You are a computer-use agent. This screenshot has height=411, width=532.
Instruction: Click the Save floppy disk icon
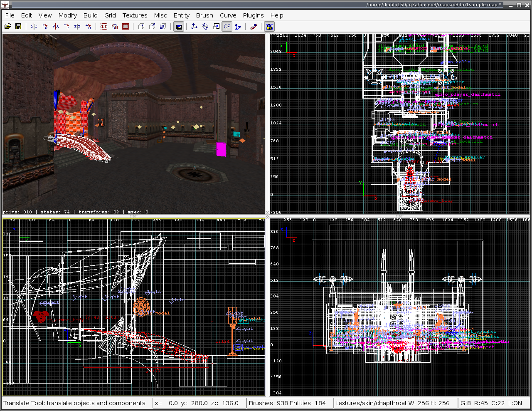[18, 26]
